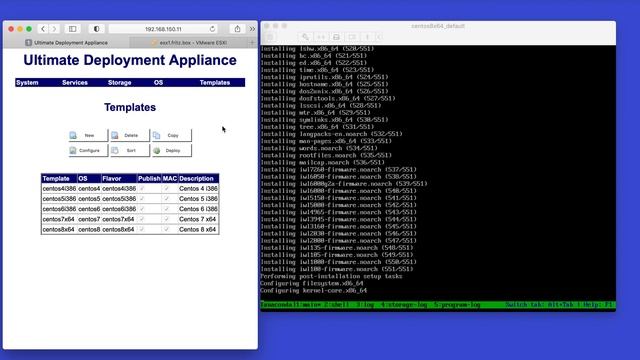
Task: Click the MAC column header
Action: [x=170, y=178]
